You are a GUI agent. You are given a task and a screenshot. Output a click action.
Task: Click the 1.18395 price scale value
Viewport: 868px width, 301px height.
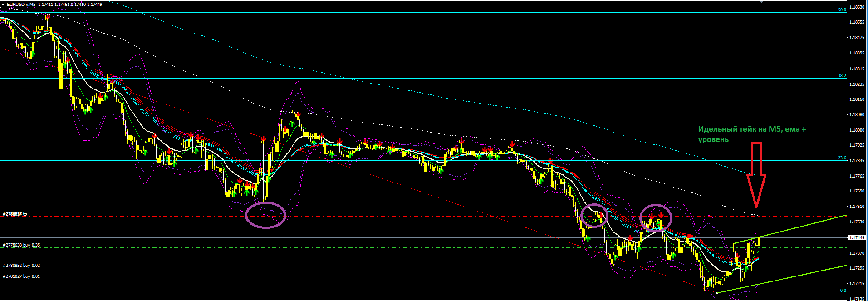point(857,53)
